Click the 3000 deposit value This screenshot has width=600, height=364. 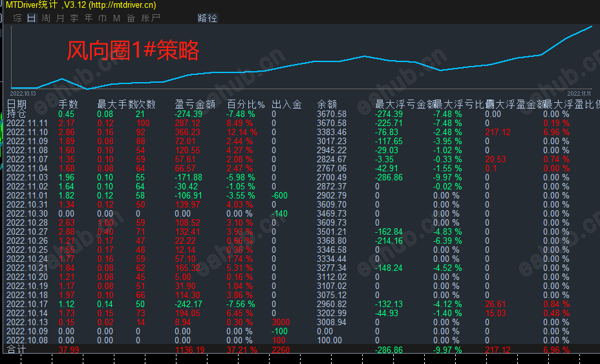pos(281,322)
